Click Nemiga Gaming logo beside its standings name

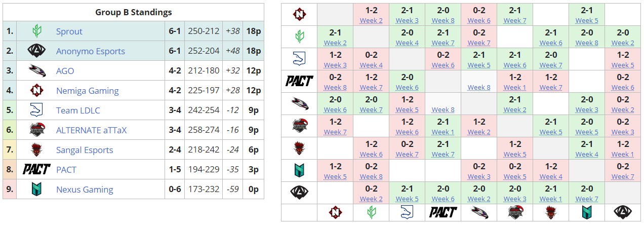pos(37,91)
